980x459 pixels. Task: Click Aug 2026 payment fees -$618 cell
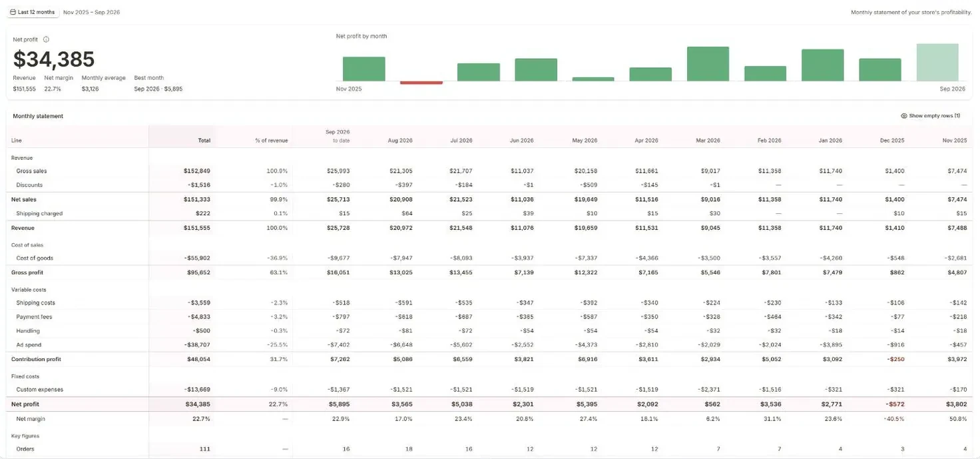(404, 317)
